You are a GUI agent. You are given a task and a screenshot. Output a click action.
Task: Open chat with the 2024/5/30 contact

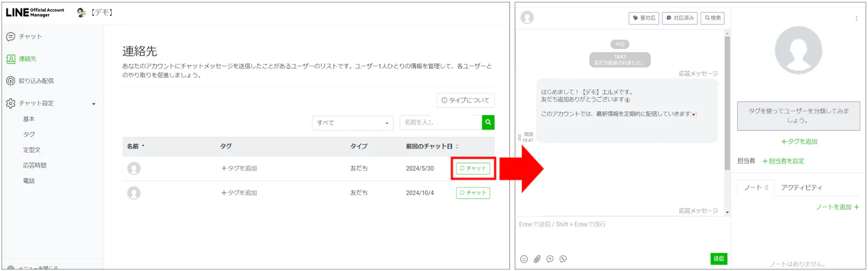pyautogui.click(x=473, y=168)
